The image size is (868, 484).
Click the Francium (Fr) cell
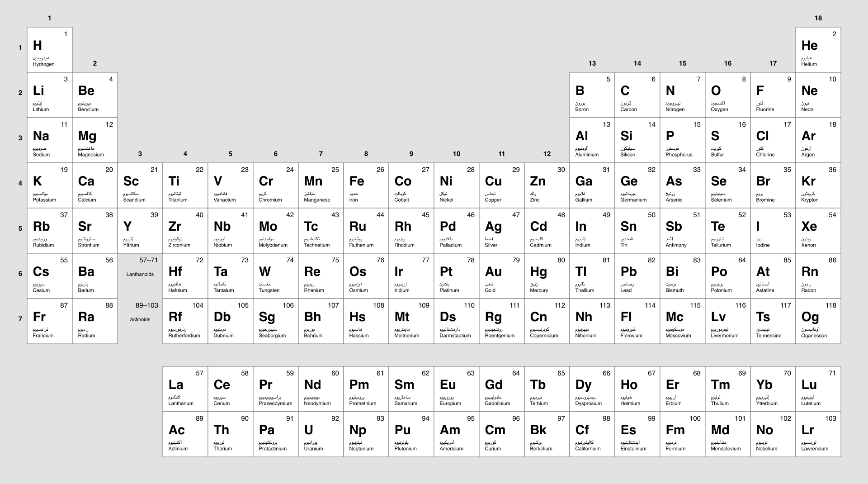[50, 321]
